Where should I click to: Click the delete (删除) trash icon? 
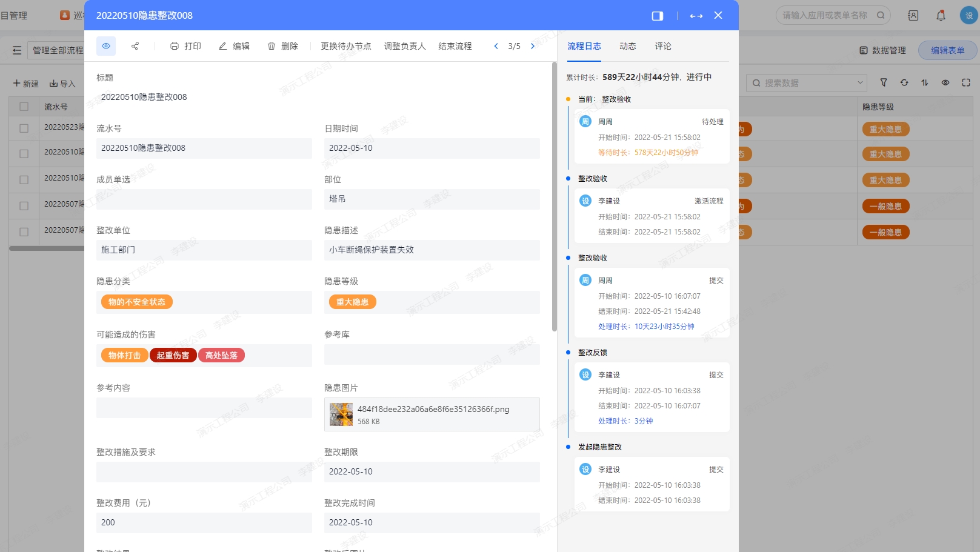click(272, 46)
